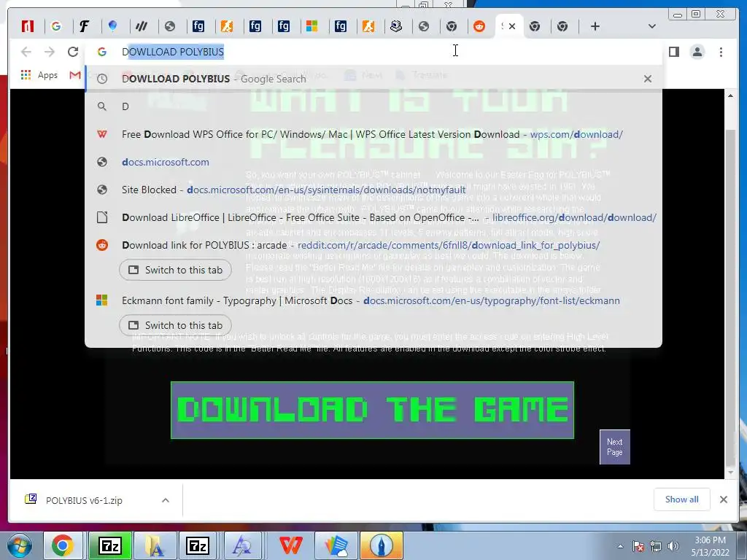Image resolution: width=747 pixels, height=560 pixels.
Task: Open the network tray icon
Action: tap(656, 546)
